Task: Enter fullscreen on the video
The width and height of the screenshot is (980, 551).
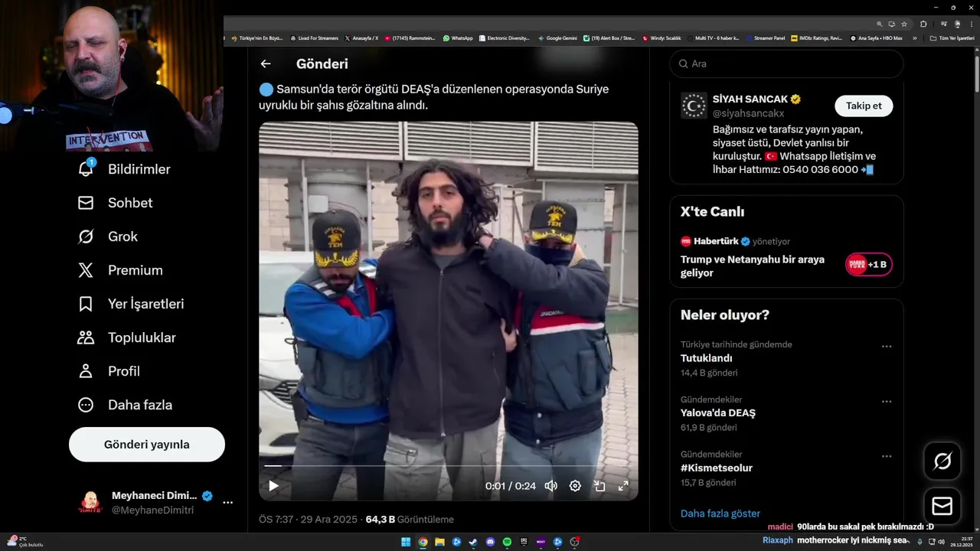Action: [623, 486]
